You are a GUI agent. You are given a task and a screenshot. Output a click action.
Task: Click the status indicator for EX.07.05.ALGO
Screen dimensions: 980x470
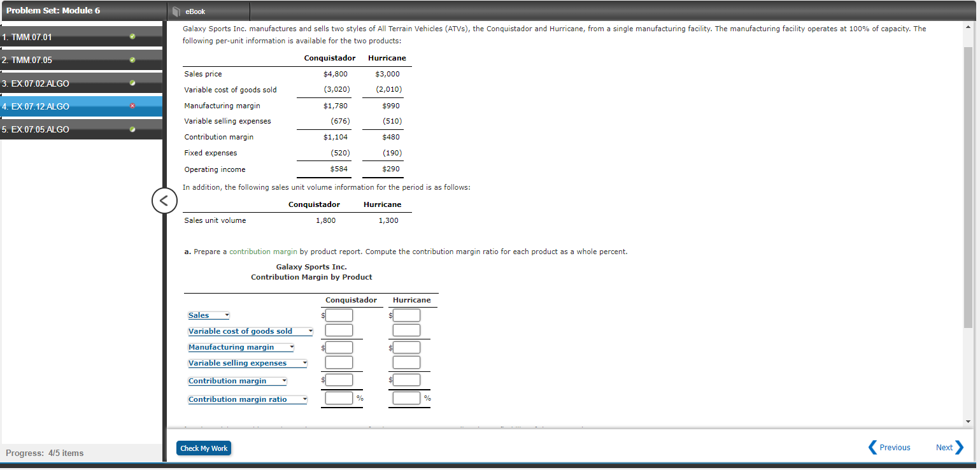[132, 129]
